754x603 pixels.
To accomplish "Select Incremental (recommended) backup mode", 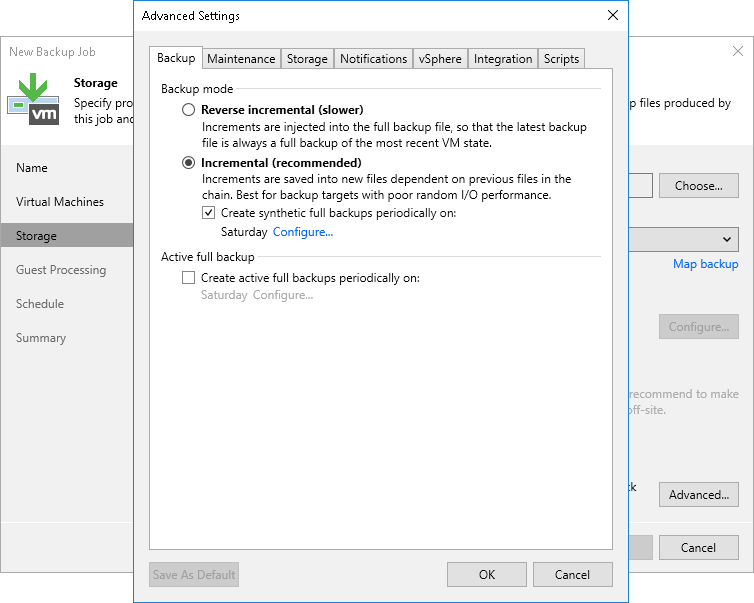I will (x=188, y=163).
